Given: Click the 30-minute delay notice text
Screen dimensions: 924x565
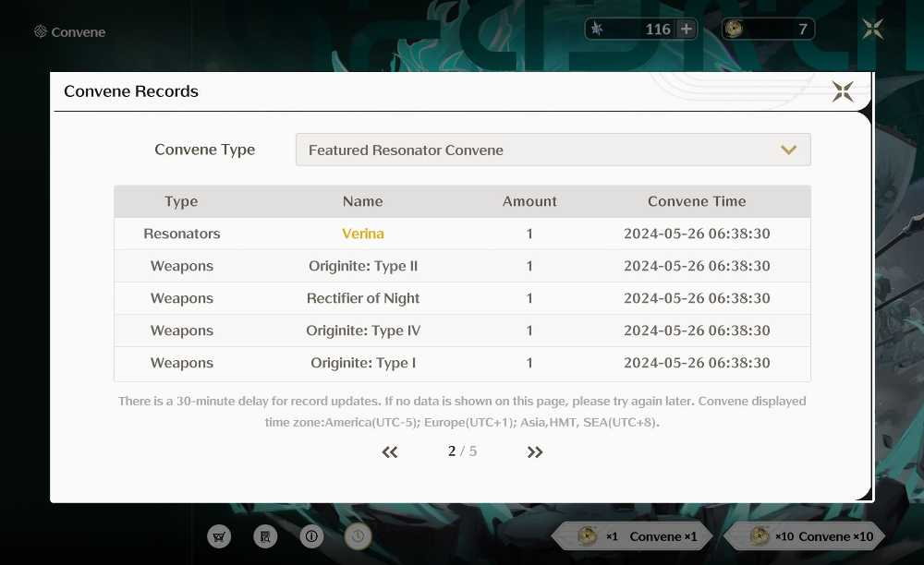Looking at the screenshot, I should [462, 412].
